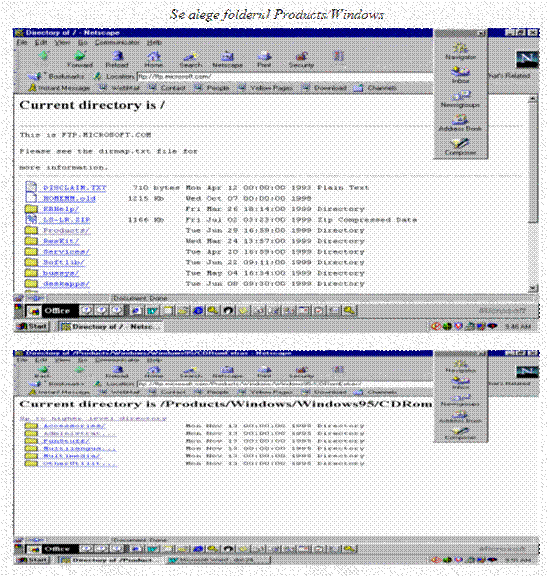
Task: Open the Softlib/ directory link
Action: [x=64, y=262]
